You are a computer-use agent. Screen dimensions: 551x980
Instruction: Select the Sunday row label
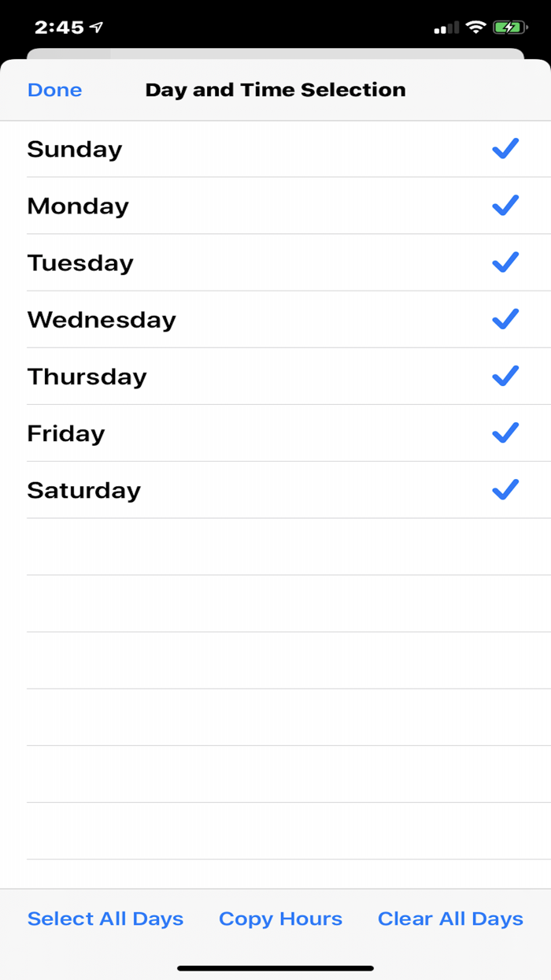coord(75,150)
